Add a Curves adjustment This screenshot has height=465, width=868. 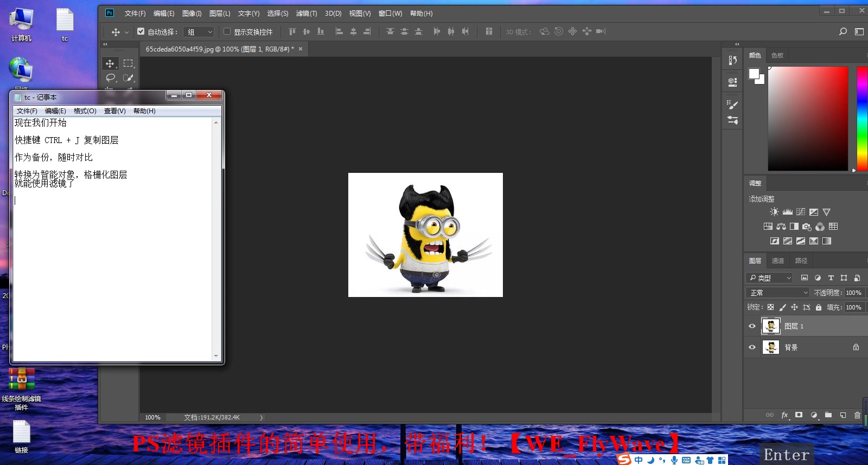click(801, 212)
